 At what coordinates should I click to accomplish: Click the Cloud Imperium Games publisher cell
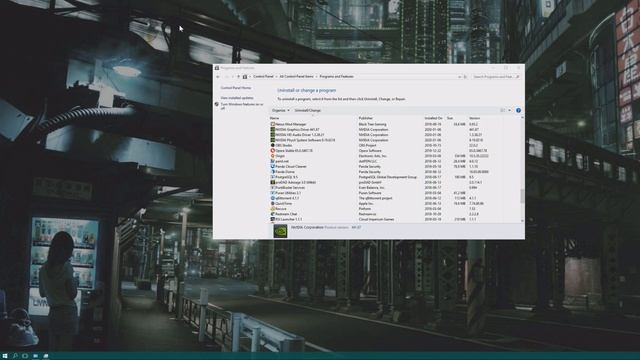pos(376,220)
